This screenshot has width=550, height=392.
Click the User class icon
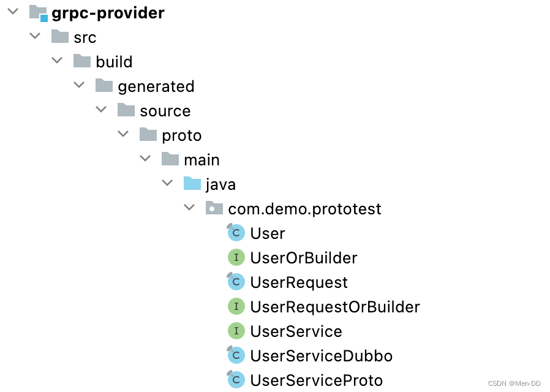pyautogui.click(x=236, y=233)
